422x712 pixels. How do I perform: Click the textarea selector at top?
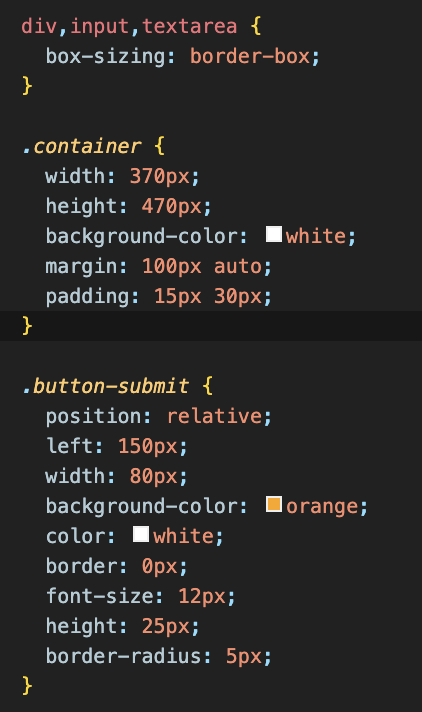190,26
